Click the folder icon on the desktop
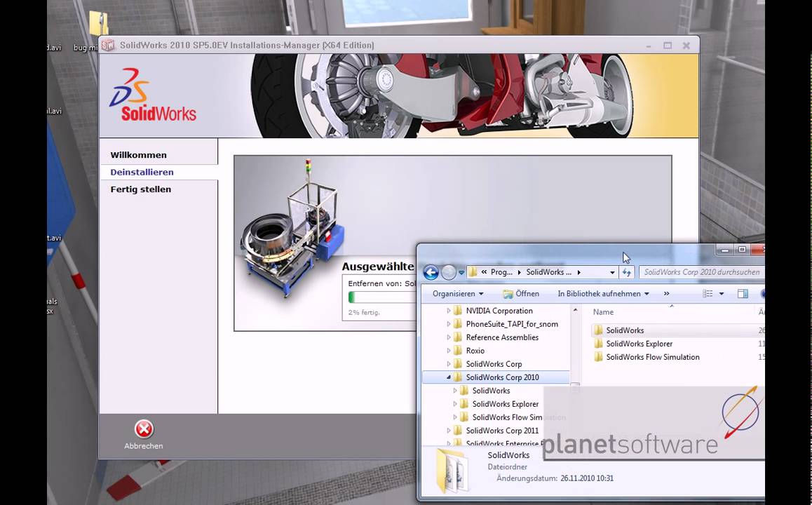Image resolution: width=812 pixels, height=505 pixels. coord(99,23)
